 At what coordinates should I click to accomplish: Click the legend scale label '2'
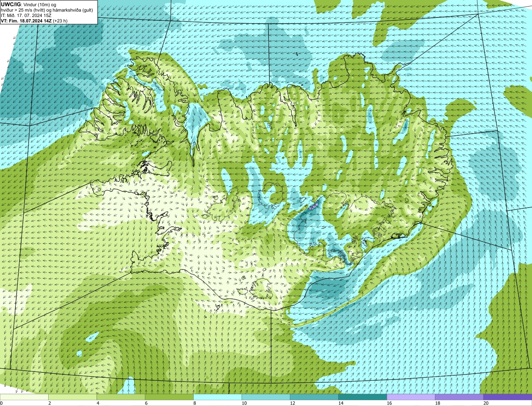point(49,403)
